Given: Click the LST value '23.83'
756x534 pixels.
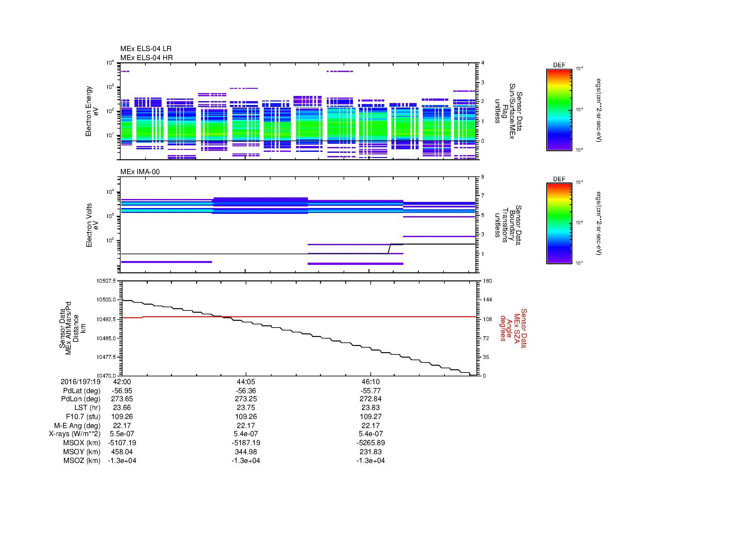Looking at the screenshot, I should pyautogui.click(x=371, y=408).
